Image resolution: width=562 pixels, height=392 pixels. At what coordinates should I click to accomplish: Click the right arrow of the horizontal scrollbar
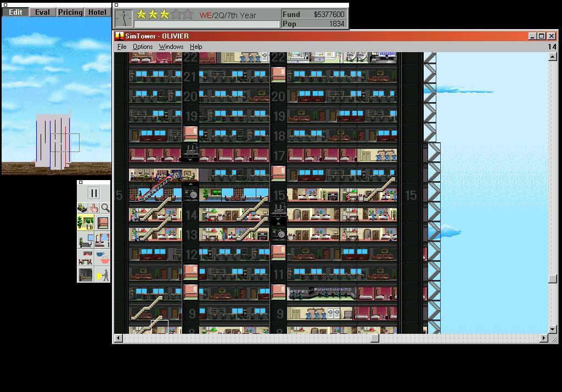coord(544,338)
